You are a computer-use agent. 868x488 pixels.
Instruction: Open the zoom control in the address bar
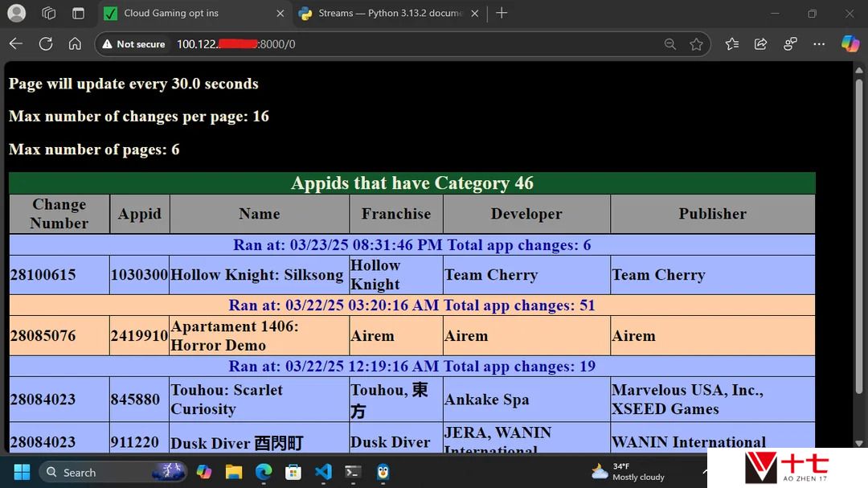pos(669,43)
